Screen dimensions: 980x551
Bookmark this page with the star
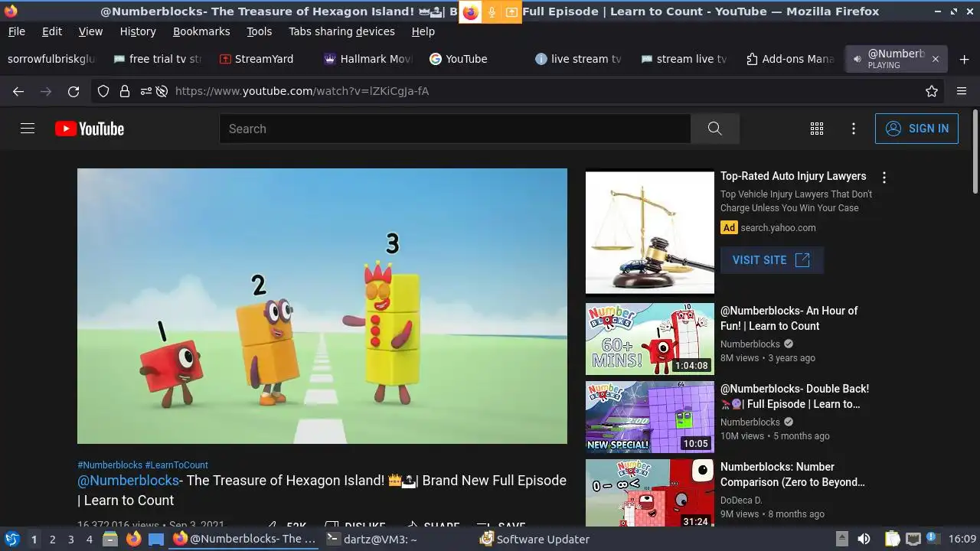[x=932, y=91]
